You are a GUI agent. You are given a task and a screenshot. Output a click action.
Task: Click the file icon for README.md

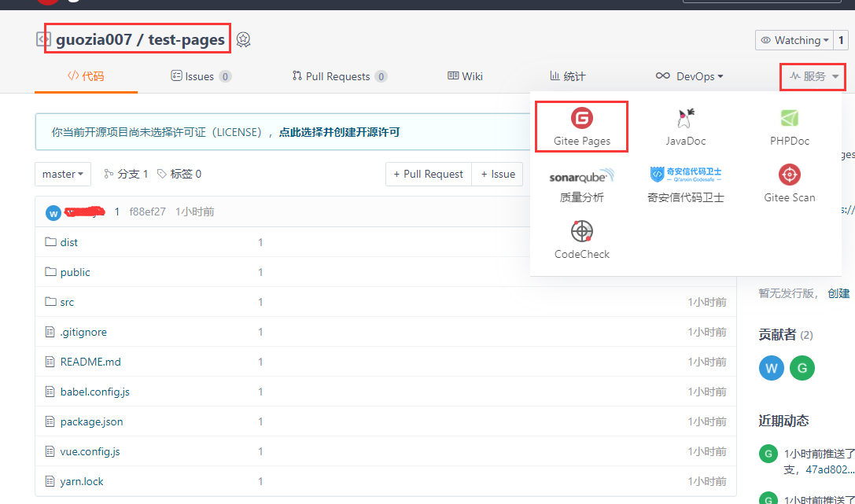tap(50, 362)
